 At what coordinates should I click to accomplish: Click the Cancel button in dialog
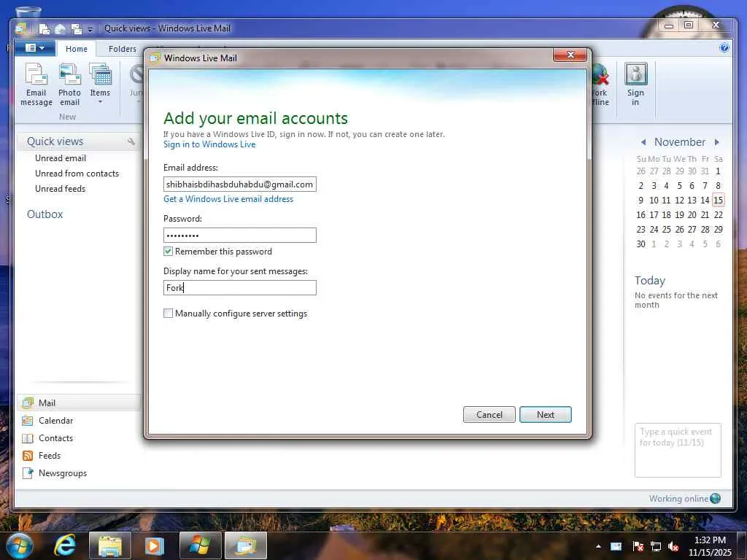(x=489, y=414)
